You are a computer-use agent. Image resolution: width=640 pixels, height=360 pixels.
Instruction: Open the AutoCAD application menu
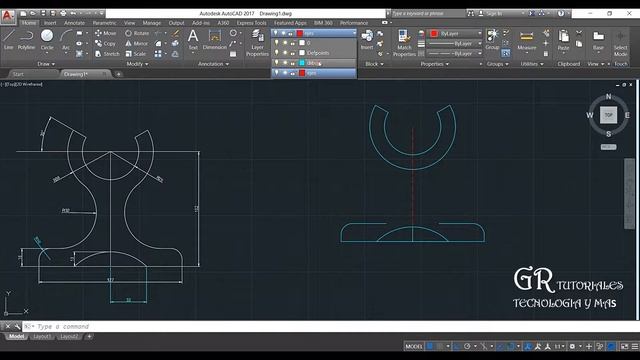[x=8, y=16]
